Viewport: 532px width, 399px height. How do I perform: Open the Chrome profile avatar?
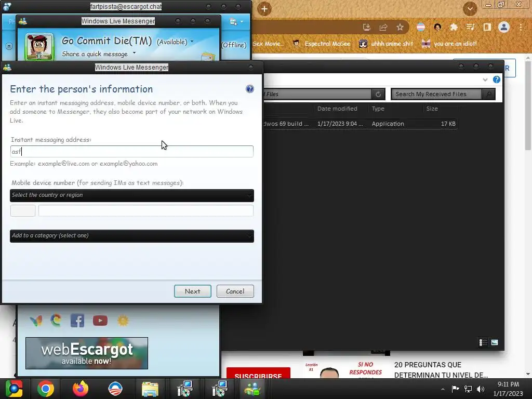coord(504,27)
